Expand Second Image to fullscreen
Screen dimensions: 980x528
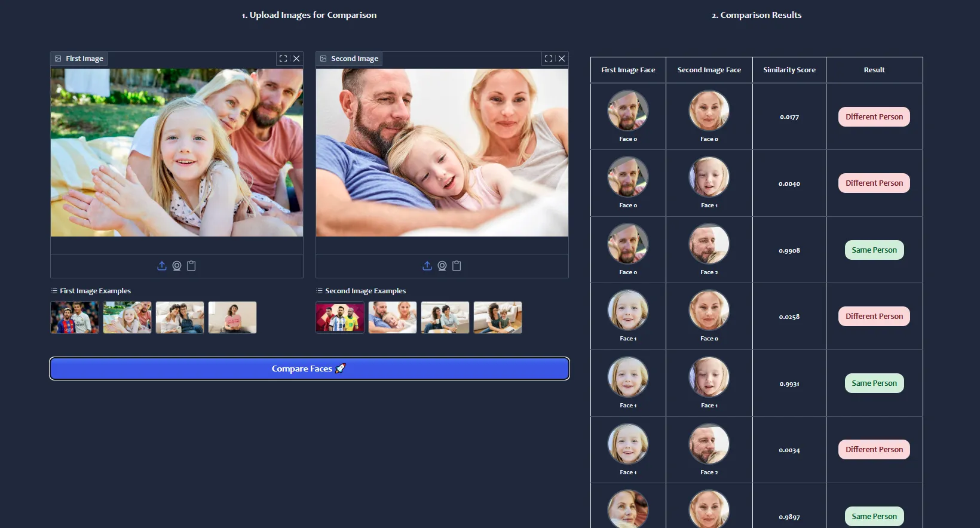click(549, 59)
